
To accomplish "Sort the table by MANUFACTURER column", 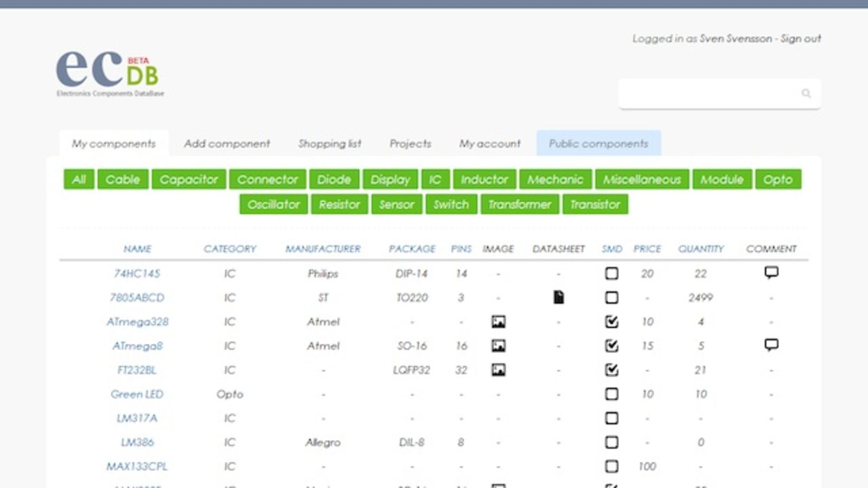I will [x=323, y=249].
